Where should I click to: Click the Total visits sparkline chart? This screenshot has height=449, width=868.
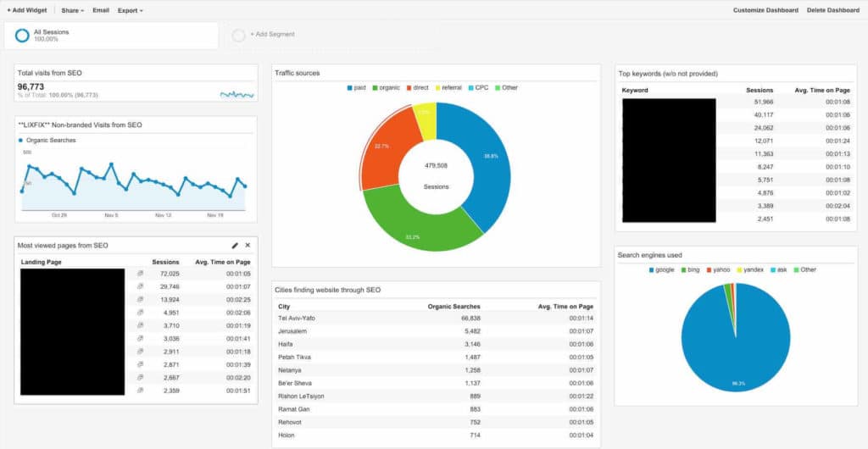(x=237, y=95)
